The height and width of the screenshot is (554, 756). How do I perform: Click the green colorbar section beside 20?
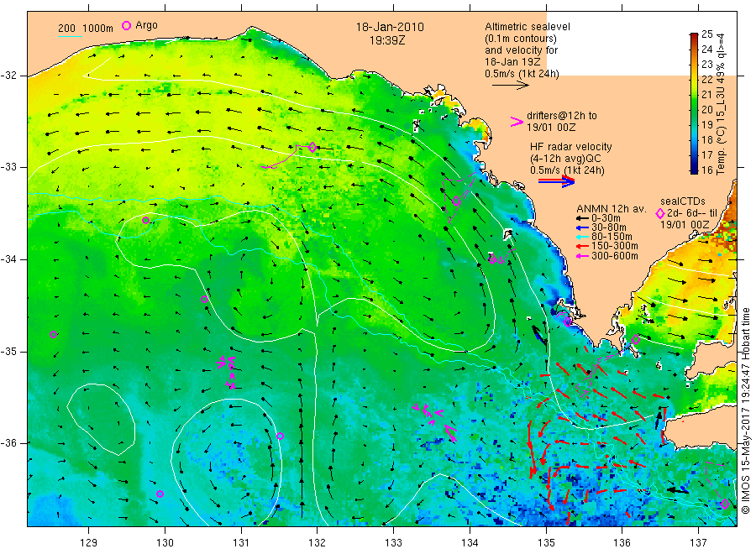[694, 109]
